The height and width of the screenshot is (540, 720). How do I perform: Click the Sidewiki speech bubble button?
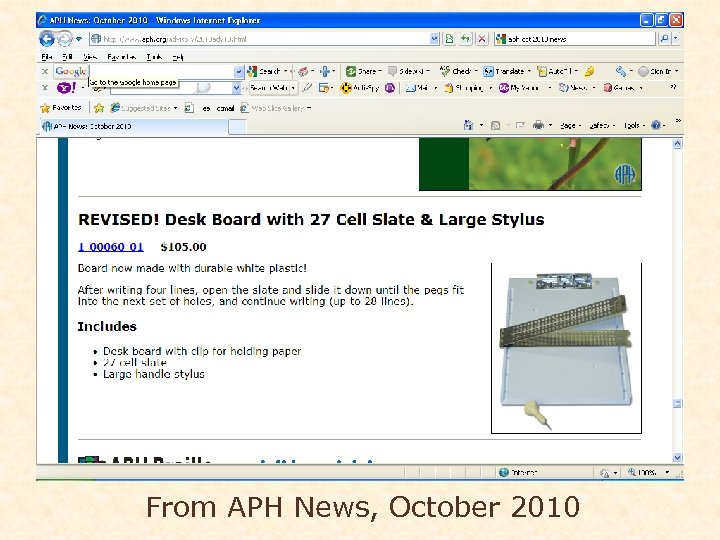click(408, 71)
